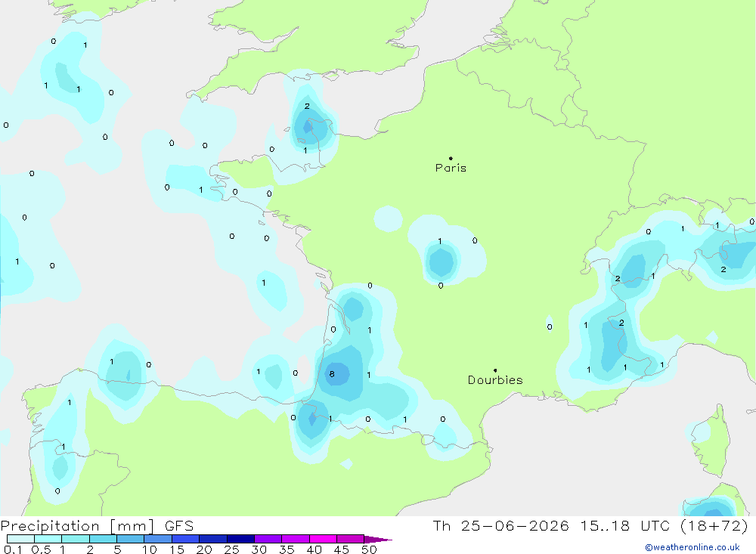Select the 5 mm legend color swatch
Image resolution: width=756 pixels, height=554 pixels.
pos(130,539)
